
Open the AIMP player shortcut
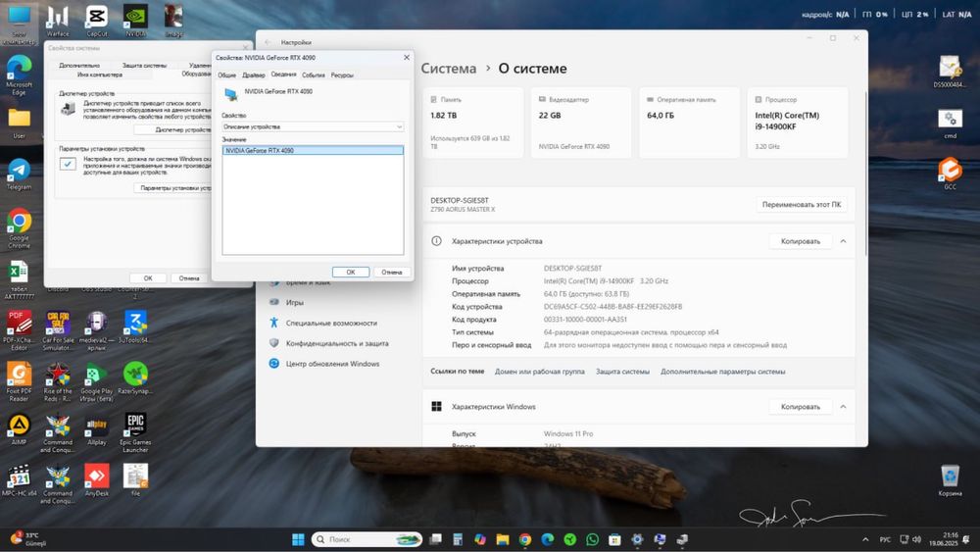pos(19,427)
